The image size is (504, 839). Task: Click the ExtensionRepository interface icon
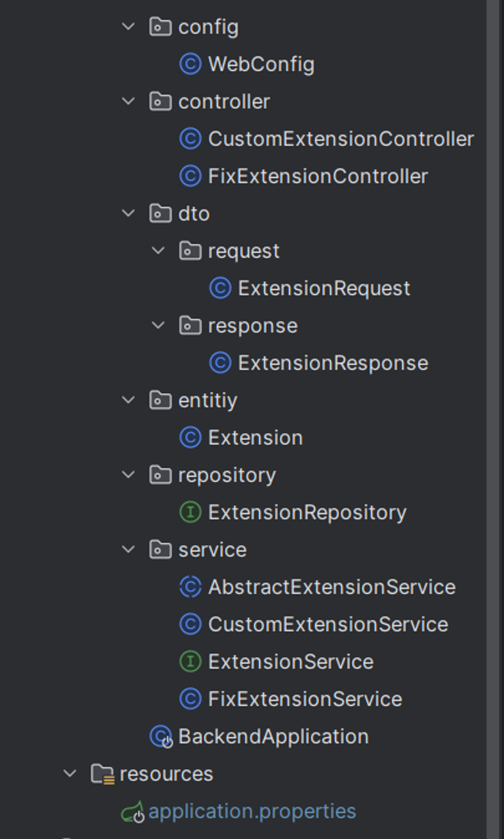coord(190,512)
